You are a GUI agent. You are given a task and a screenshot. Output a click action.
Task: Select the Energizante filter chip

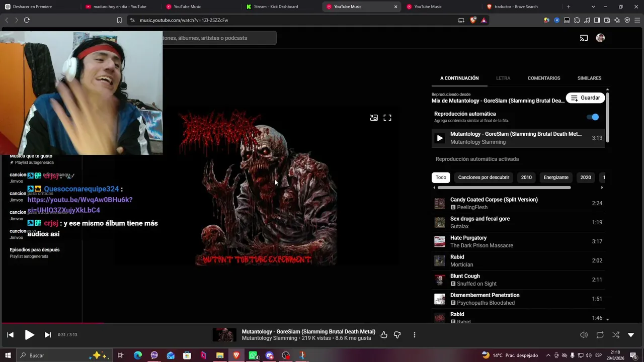556,177
